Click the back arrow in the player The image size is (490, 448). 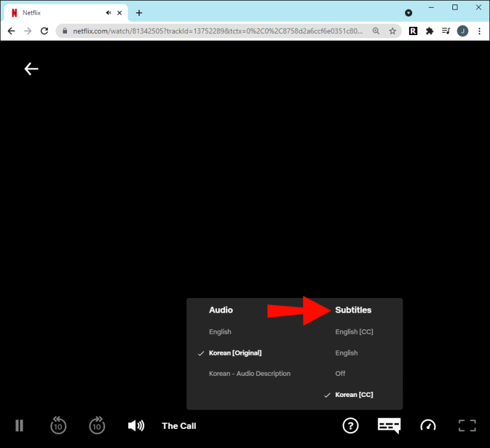(x=31, y=69)
